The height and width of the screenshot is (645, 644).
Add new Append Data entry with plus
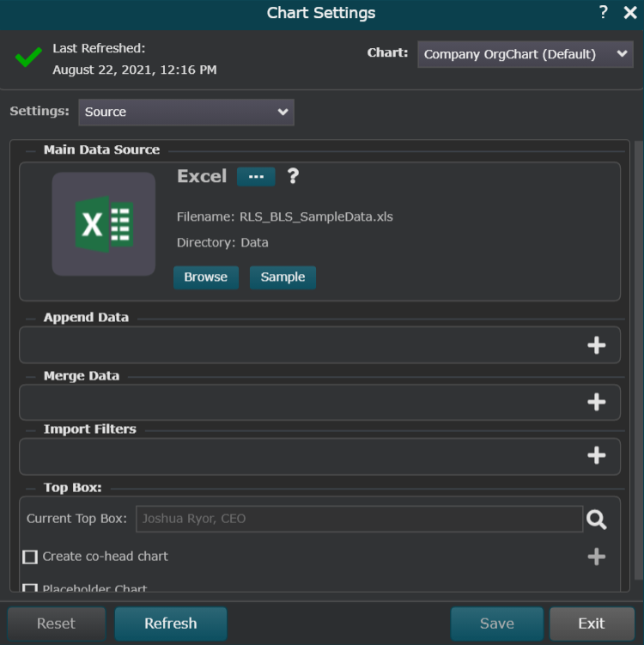tap(596, 345)
